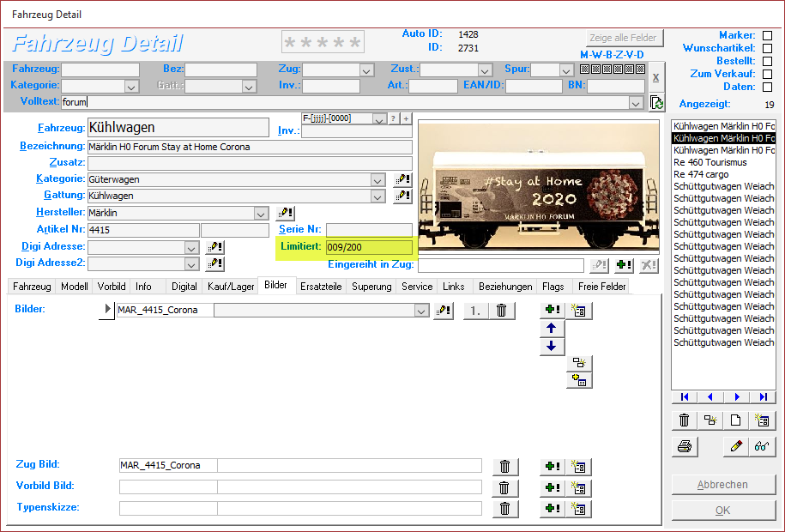The width and height of the screenshot is (785, 532).
Task: Select the Ersatzteile tab
Action: [x=321, y=287]
